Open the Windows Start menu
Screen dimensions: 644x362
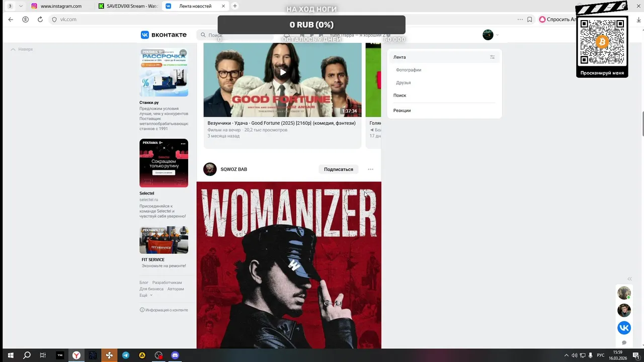click(x=10, y=355)
